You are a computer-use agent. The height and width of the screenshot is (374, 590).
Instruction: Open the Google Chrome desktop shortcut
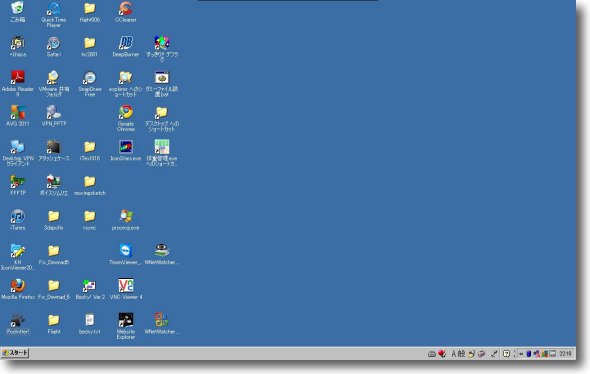click(x=126, y=118)
